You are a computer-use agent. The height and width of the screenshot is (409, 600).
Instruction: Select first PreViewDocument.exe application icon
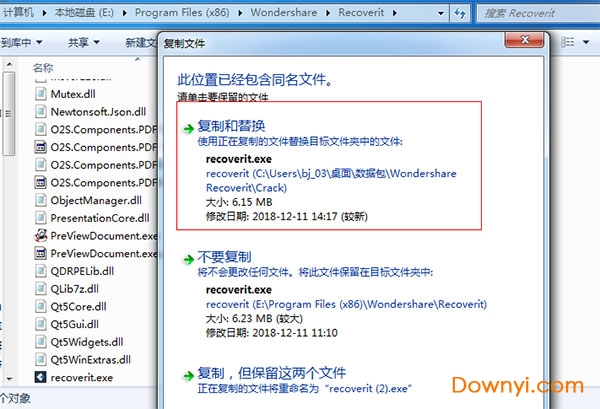(x=41, y=235)
